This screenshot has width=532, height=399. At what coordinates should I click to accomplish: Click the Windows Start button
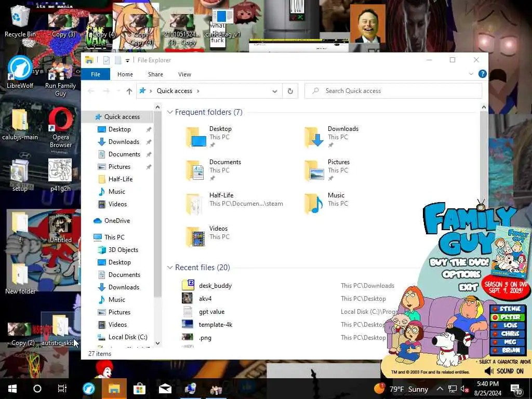tap(12, 389)
